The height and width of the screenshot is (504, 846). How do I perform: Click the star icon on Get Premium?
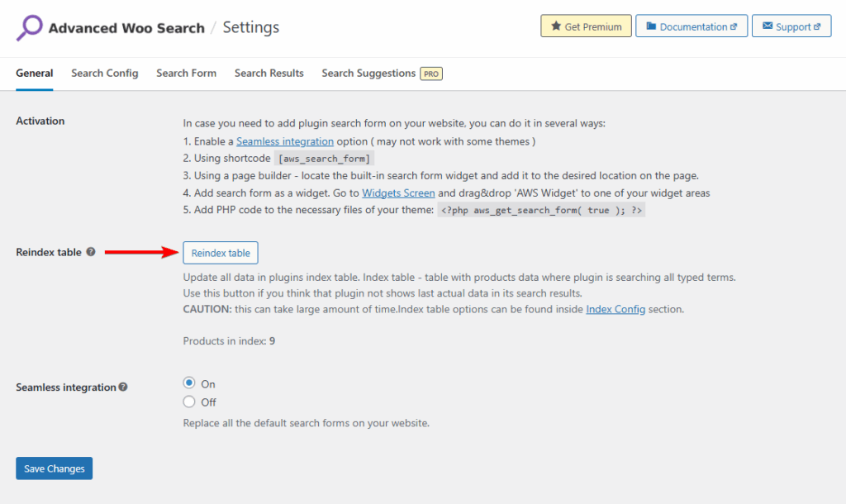point(556,26)
